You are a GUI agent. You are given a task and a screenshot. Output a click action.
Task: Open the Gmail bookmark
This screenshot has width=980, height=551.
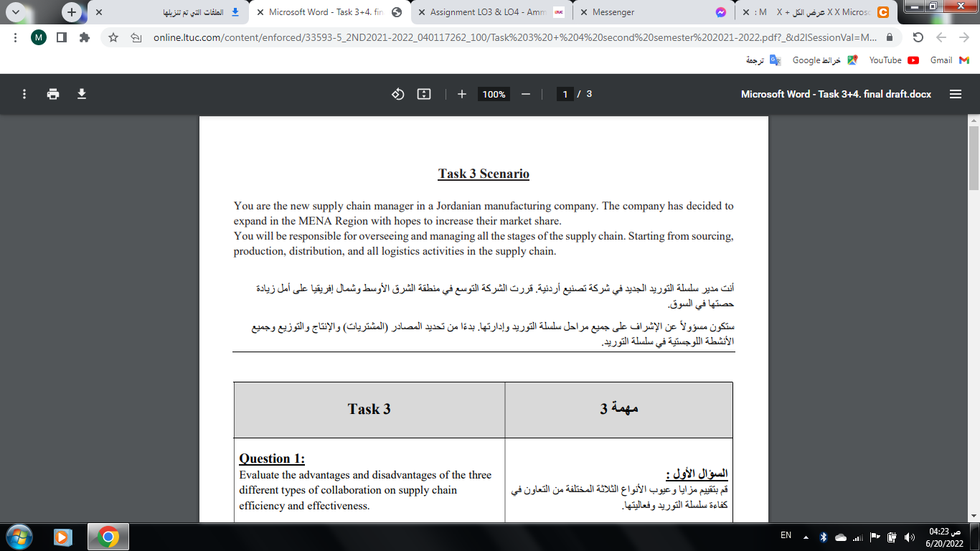click(x=941, y=60)
